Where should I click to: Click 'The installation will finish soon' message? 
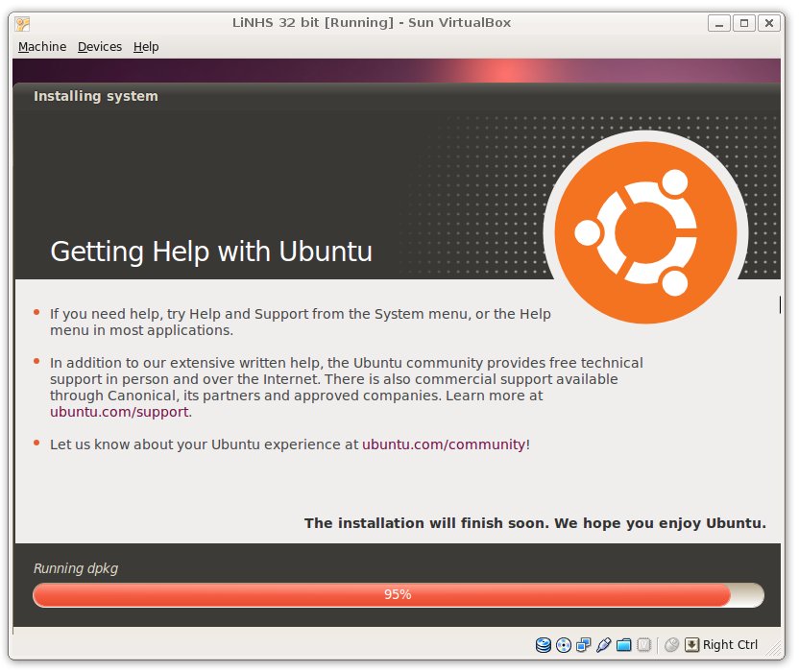(x=535, y=523)
